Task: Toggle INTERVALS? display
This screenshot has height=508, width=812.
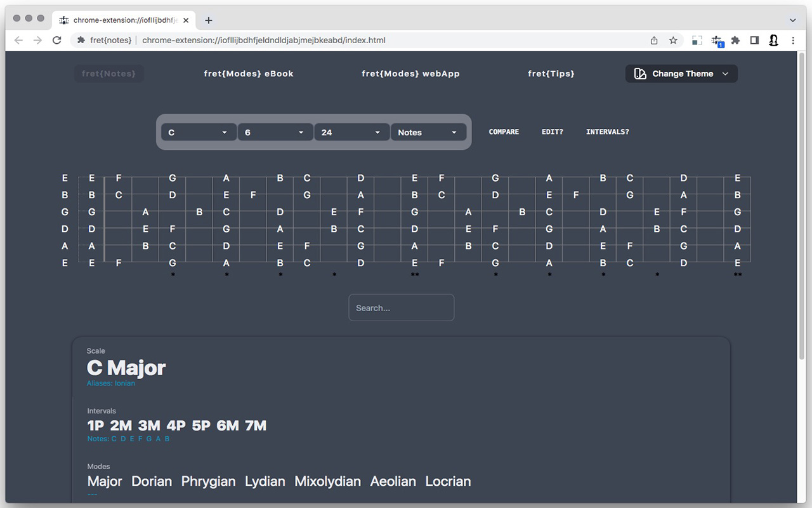Action: pos(607,131)
